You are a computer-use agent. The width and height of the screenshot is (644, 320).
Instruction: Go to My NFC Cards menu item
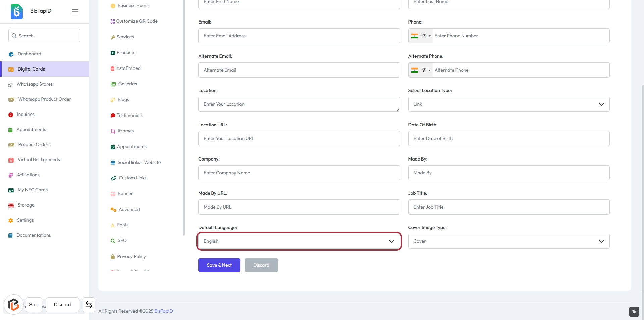33,190
